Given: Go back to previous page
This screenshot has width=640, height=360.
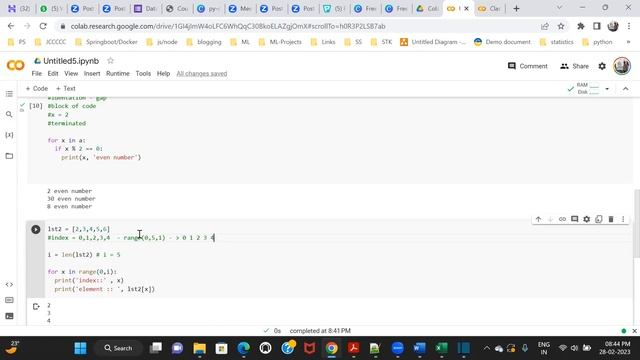Looking at the screenshot, I should pyautogui.click(x=11, y=26).
